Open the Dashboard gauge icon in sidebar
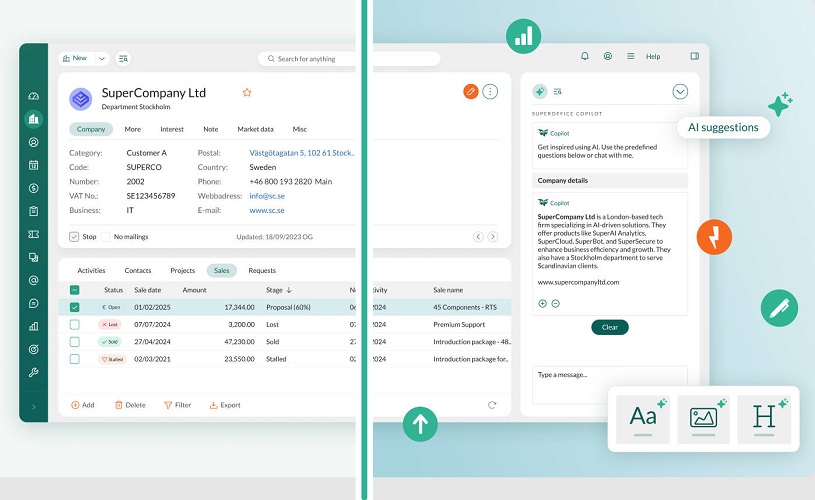The height and width of the screenshot is (500, 815). [33, 96]
